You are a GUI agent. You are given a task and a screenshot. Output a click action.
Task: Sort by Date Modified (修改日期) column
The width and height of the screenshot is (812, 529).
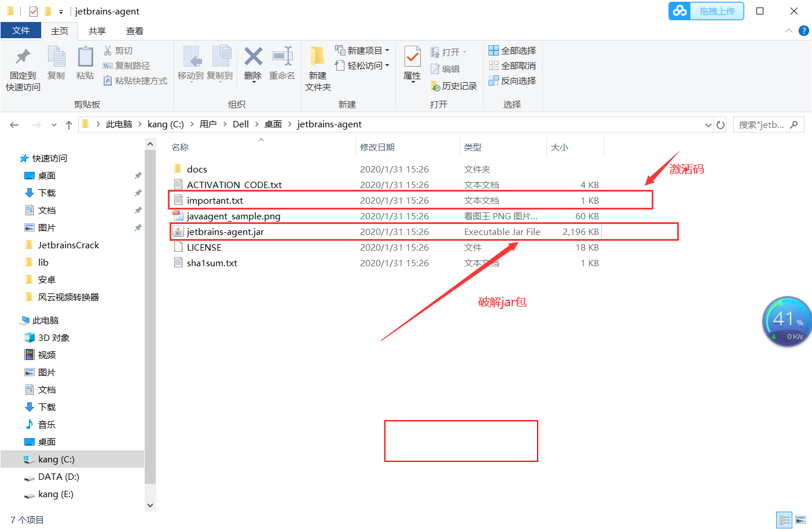pos(377,148)
